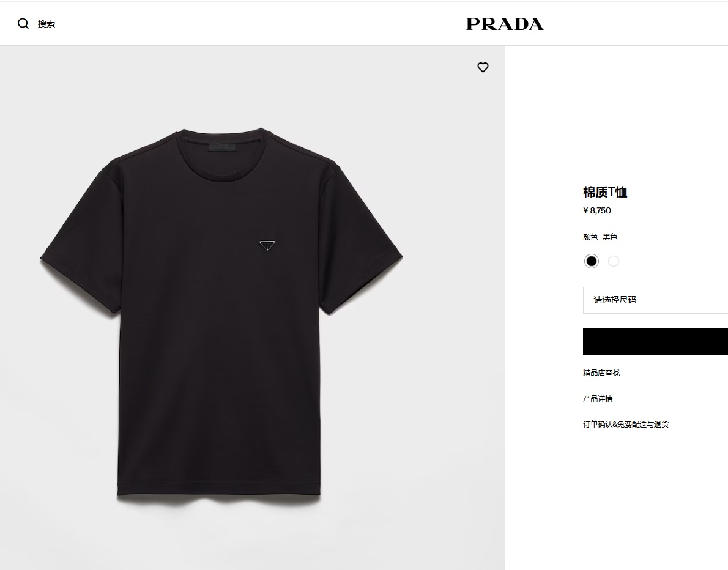Image resolution: width=728 pixels, height=570 pixels.
Task: Click the 棉质T恤 product title
Action: pyautogui.click(x=605, y=191)
